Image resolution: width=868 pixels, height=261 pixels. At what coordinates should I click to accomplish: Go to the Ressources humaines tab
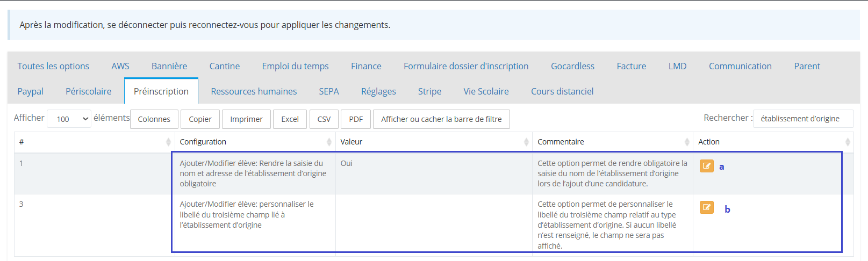(254, 91)
